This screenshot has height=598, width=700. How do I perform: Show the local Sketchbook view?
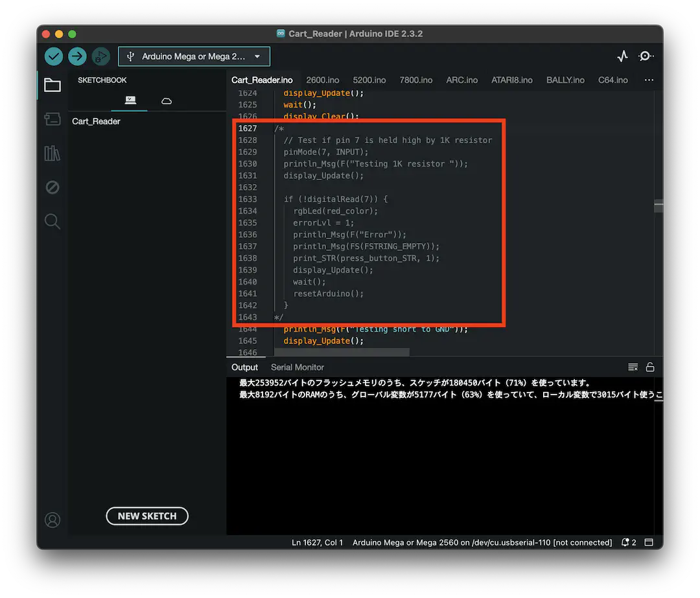(x=130, y=101)
